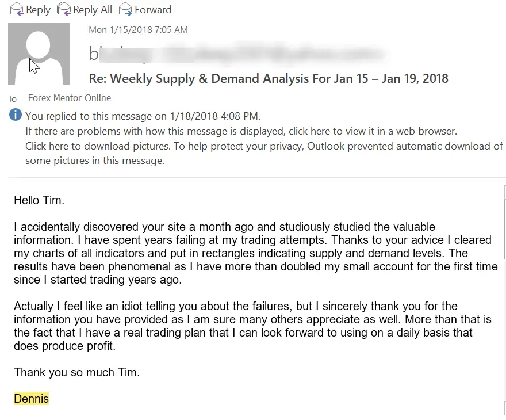Click the To field label
The image size is (506, 420).
click(12, 98)
